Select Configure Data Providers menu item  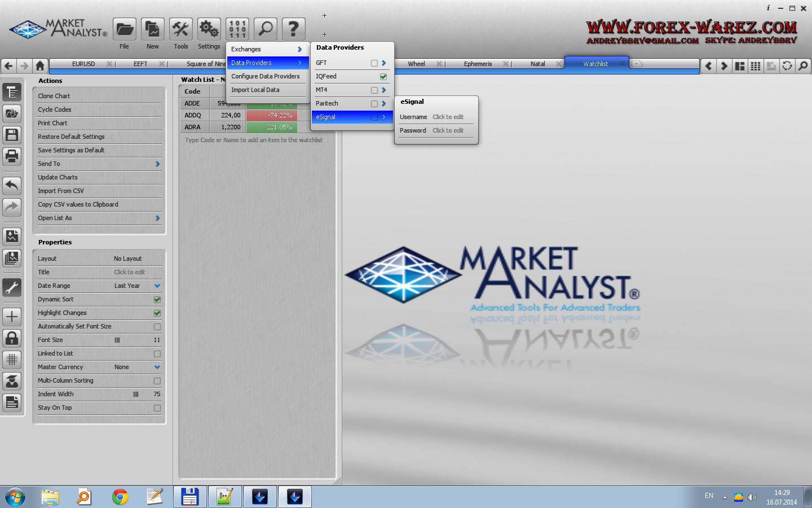pos(266,76)
